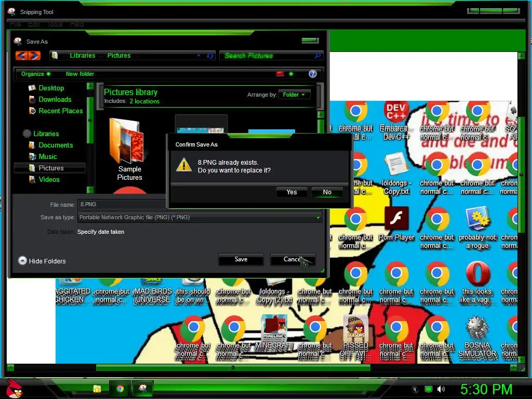
Task: Click Specify date taken
Action: coord(101,232)
